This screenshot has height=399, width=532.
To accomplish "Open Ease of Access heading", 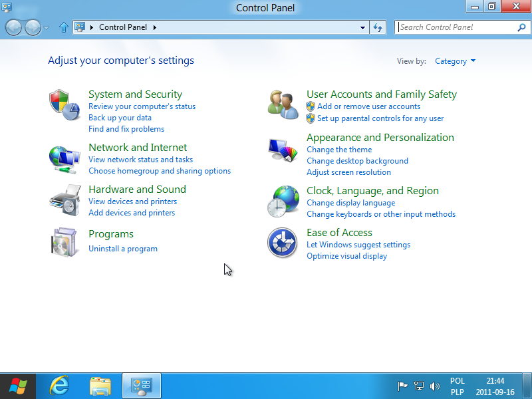I will click(x=339, y=232).
